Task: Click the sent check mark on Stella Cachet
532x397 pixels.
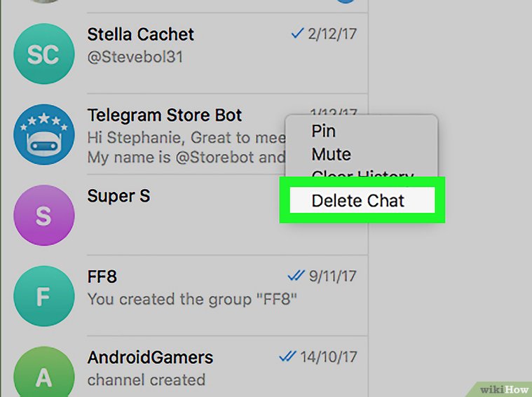Action: pos(296,34)
